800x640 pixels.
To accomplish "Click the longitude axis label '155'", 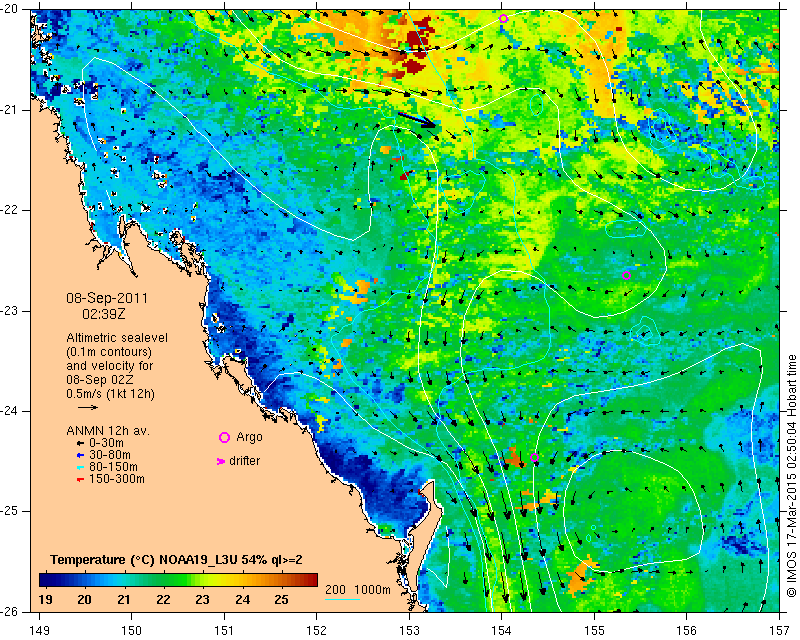I will point(594,631).
